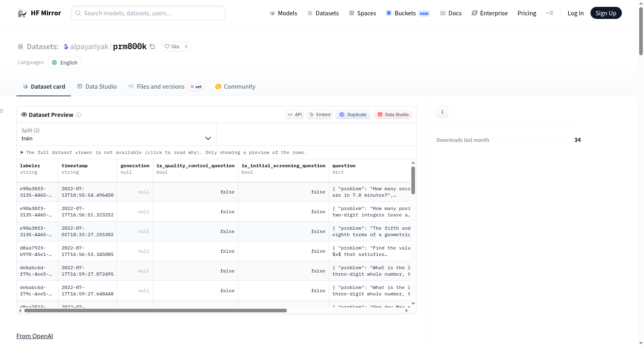Click the magnifier icon in the search box
644x347 pixels.
(x=78, y=13)
